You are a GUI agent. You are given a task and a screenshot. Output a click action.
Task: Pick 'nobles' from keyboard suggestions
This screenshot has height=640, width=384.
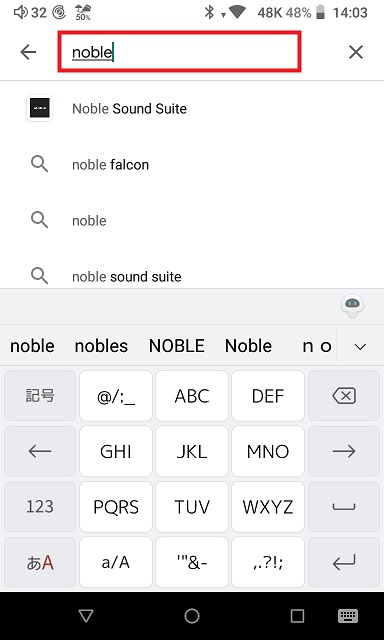click(101, 346)
